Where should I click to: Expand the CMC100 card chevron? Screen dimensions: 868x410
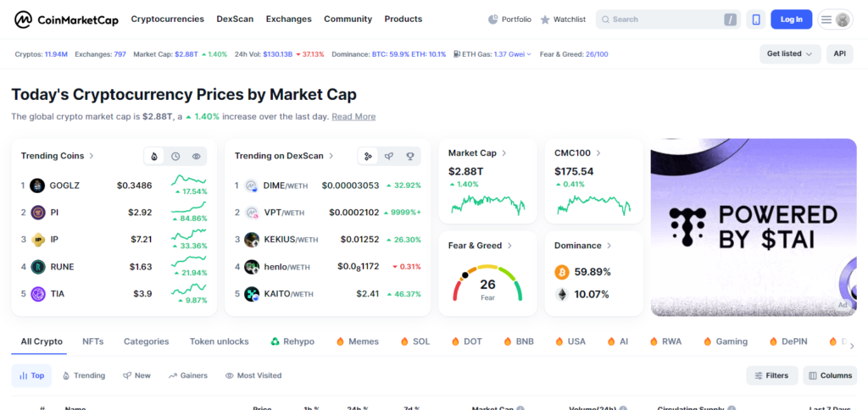tap(598, 153)
